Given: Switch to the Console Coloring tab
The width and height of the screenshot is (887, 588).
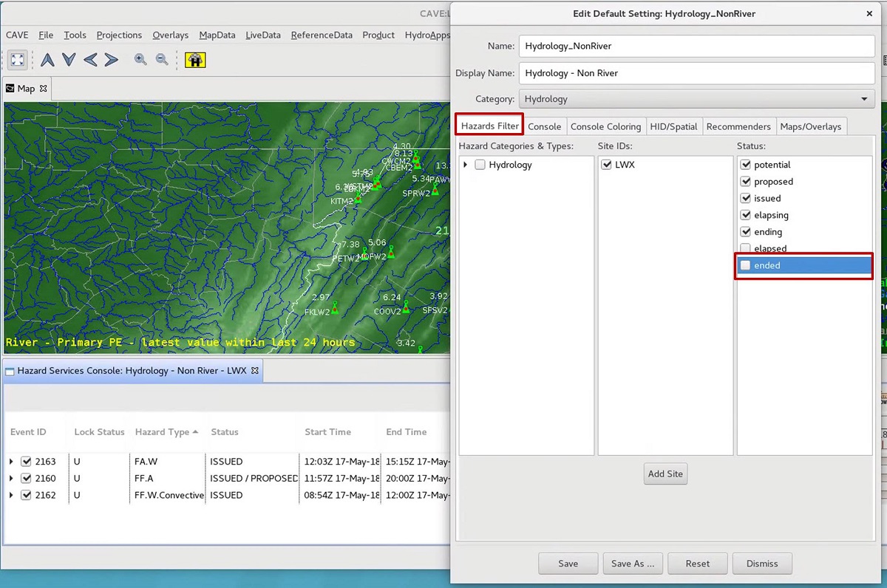Looking at the screenshot, I should [605, 126].
